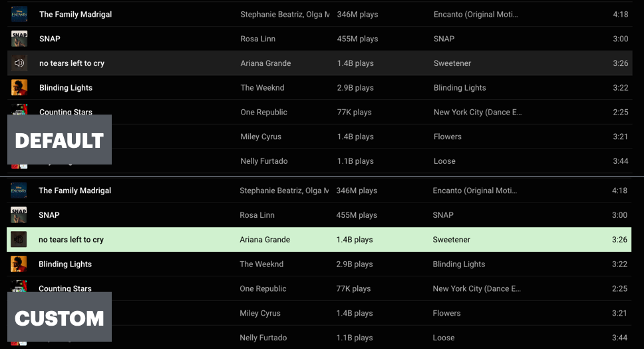Open album 'Encanto (Original Moti…' in Default list
The height and width of the screenshot is (349, 644).
(x=476, y=15)
